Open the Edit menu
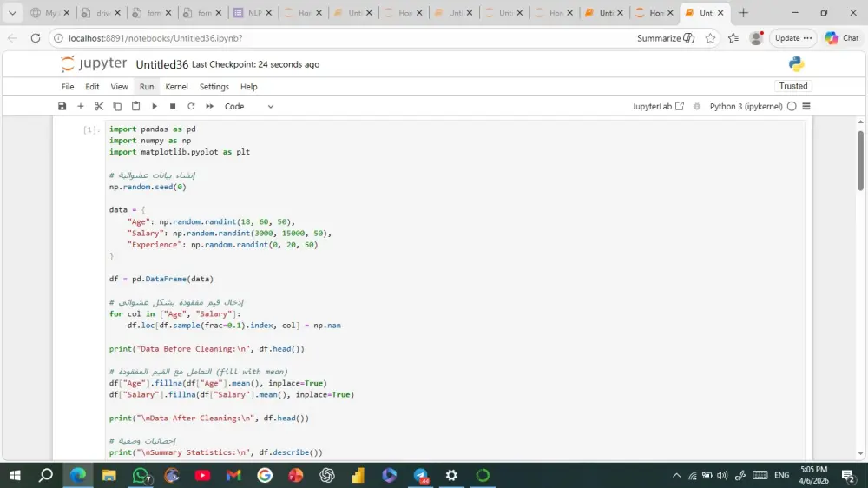This screenshot has height=488, width=868. pyautogui.click(x=92, y=87)
